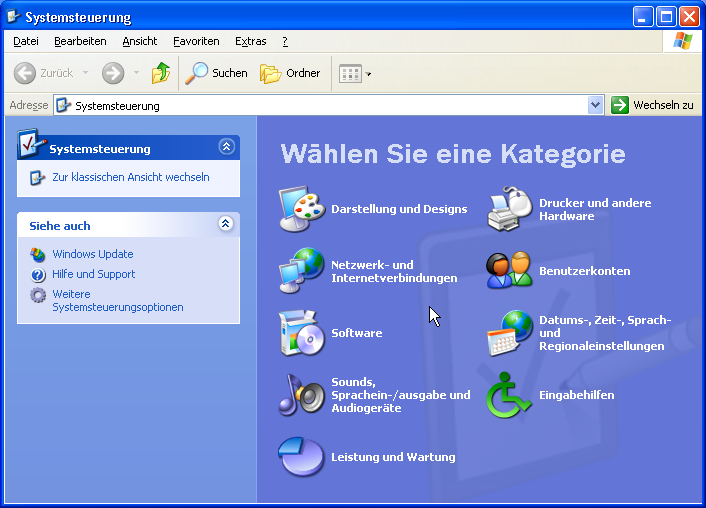Select the Software category label
Screen dimensions: 706x508
click(x=357, y=333)
